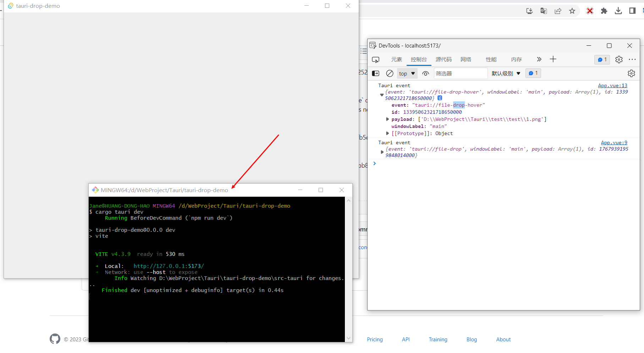Open the browser downloads icon
The width and height of the screenshot is (644, 353).
tap(618, 11)
